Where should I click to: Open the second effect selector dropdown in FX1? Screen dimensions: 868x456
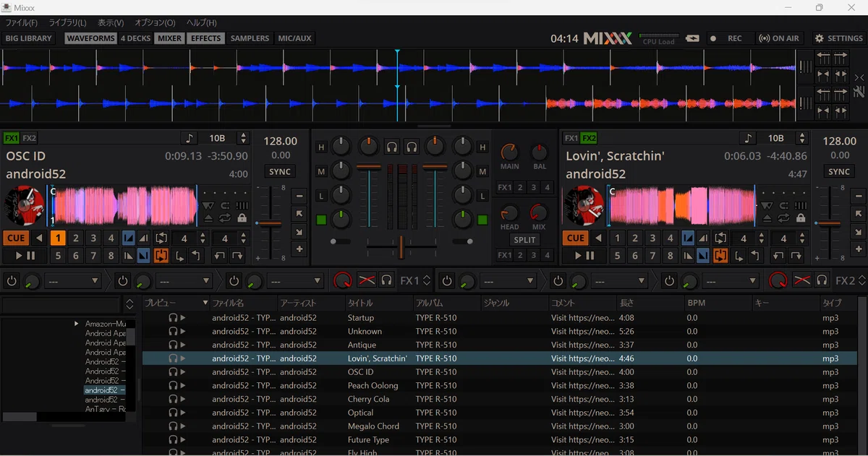[x=184, y=280]
